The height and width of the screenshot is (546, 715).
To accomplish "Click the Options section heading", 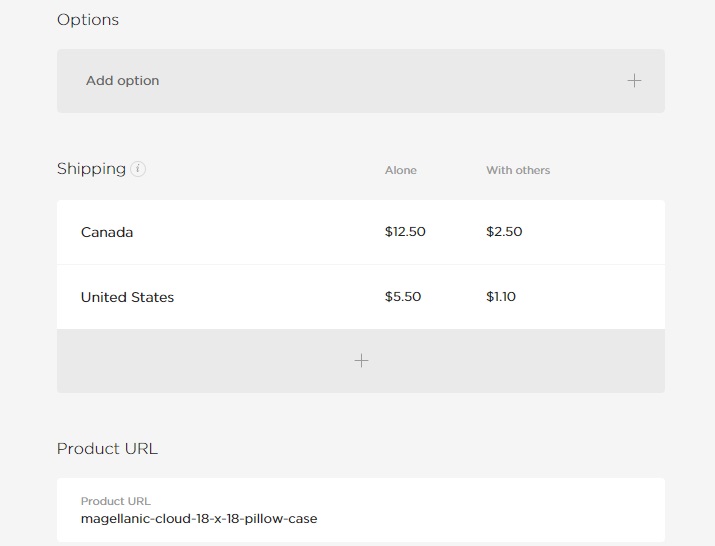I will [x=88, y=20].
